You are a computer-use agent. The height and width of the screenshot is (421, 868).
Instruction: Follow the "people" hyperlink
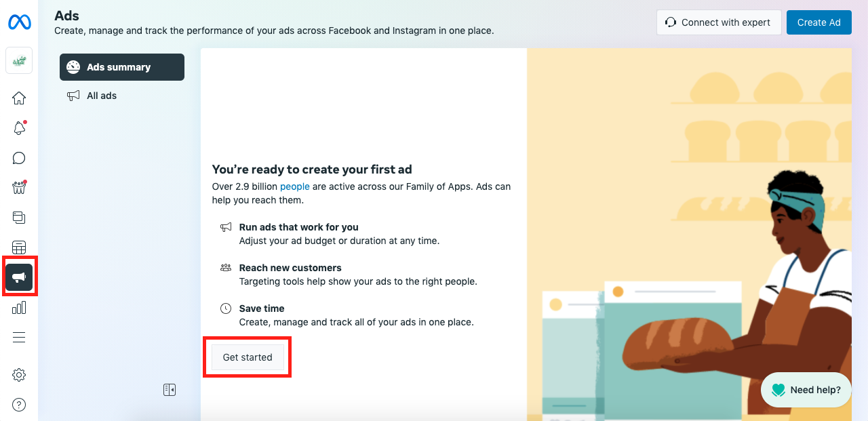point(295,186)
